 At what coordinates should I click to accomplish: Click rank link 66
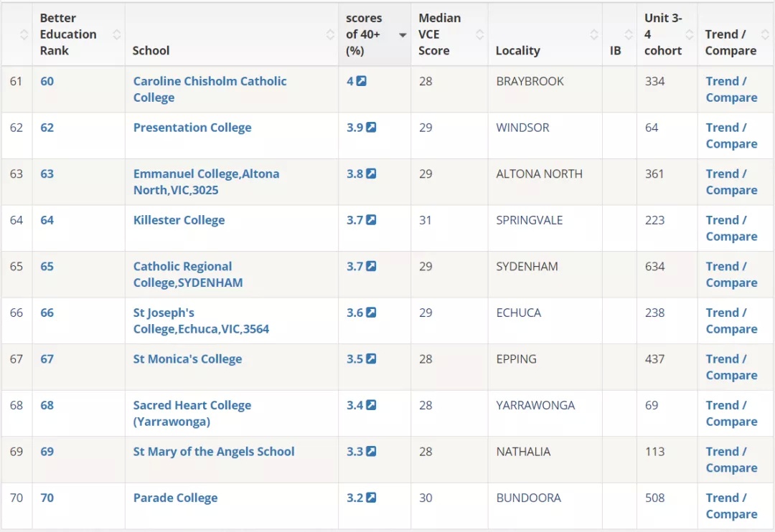coord(47,313)
